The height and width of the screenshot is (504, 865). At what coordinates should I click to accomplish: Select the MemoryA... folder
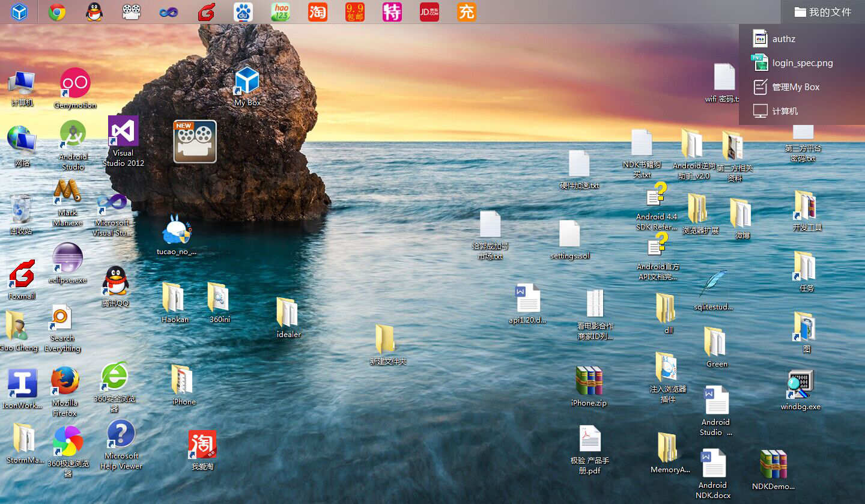click(x=670, y=453)
